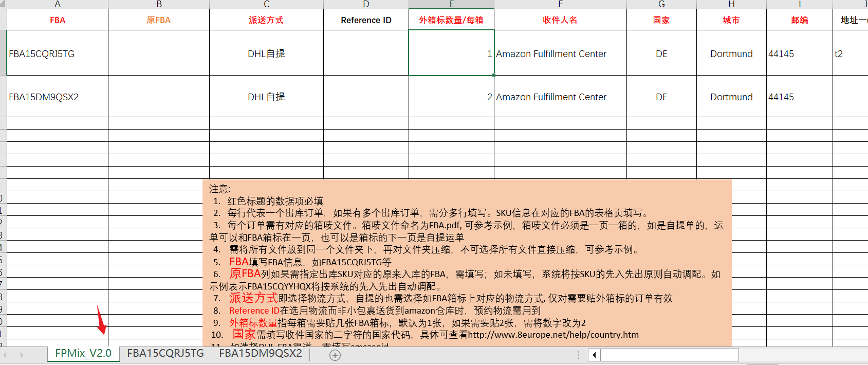Select the orange "原FBA" header cell
The image size is (868, 365).
point(159,20)
